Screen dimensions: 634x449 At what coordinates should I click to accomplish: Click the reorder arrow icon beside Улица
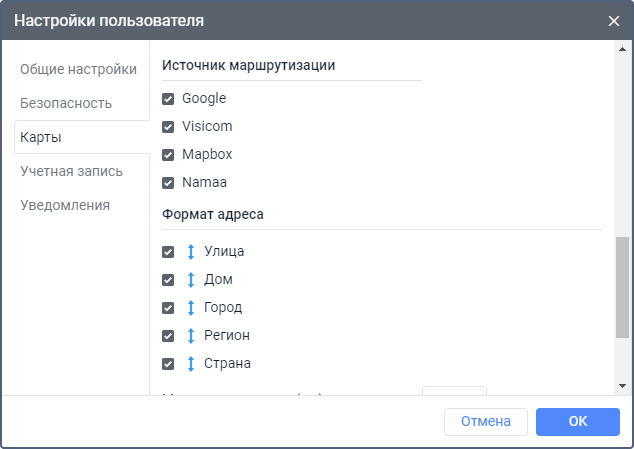[x=191, y=252]
